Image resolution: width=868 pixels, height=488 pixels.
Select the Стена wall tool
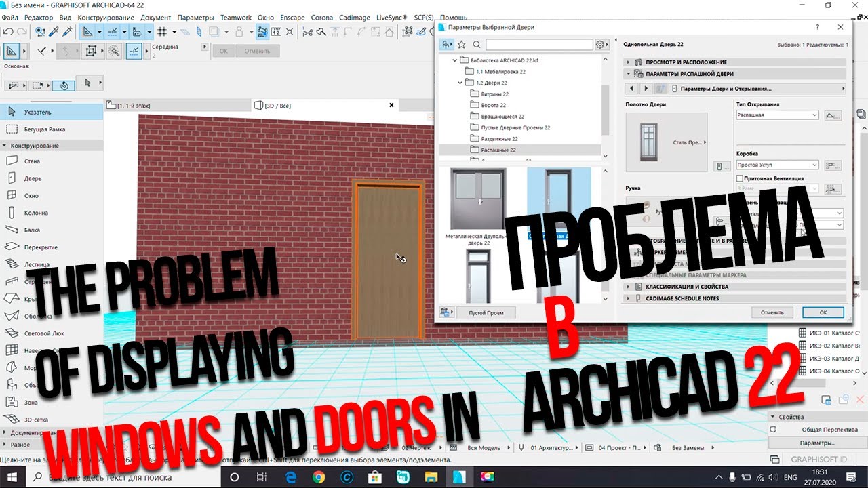(52, 161)
